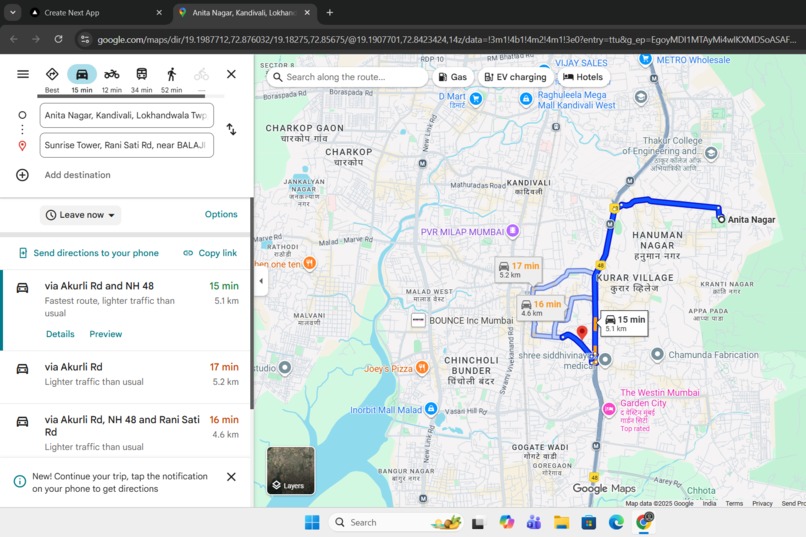The width and height of the screenshot is (806, 537).
Task: Select the Driving mode showing 15 min
Action: point(82,74)
